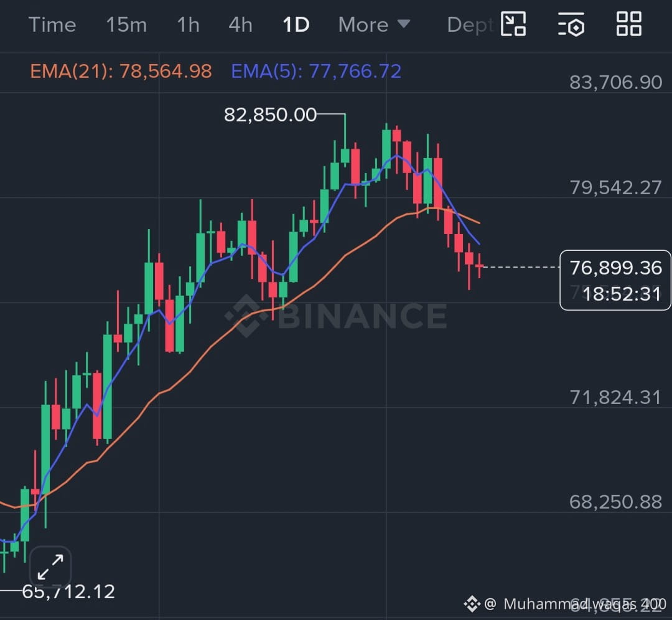Open chart indicator settings icon

pyautogui.click(x=571, y=24)
